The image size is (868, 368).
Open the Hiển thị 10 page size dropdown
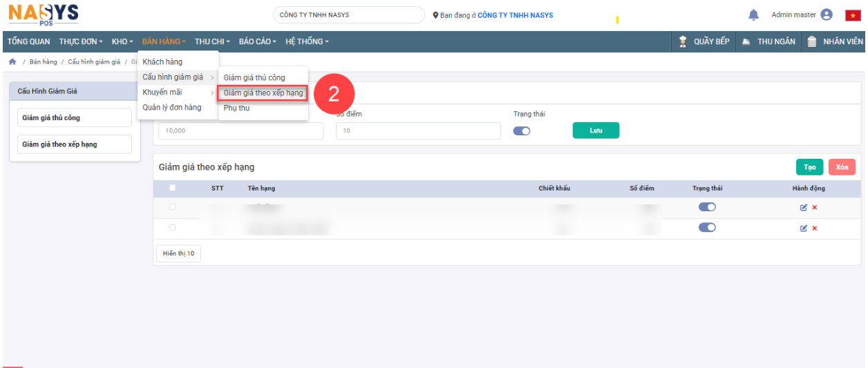click(x=178, y=253)
